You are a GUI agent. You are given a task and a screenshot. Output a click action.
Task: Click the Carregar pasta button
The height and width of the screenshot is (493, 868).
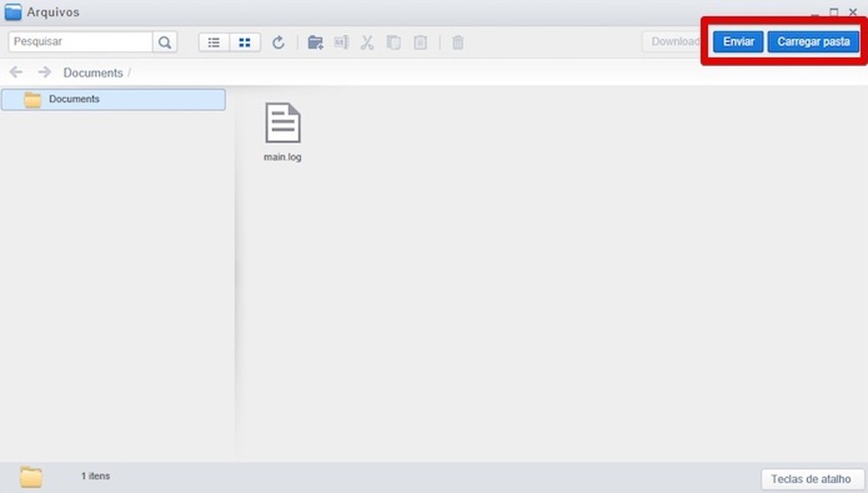pos(812,41)
